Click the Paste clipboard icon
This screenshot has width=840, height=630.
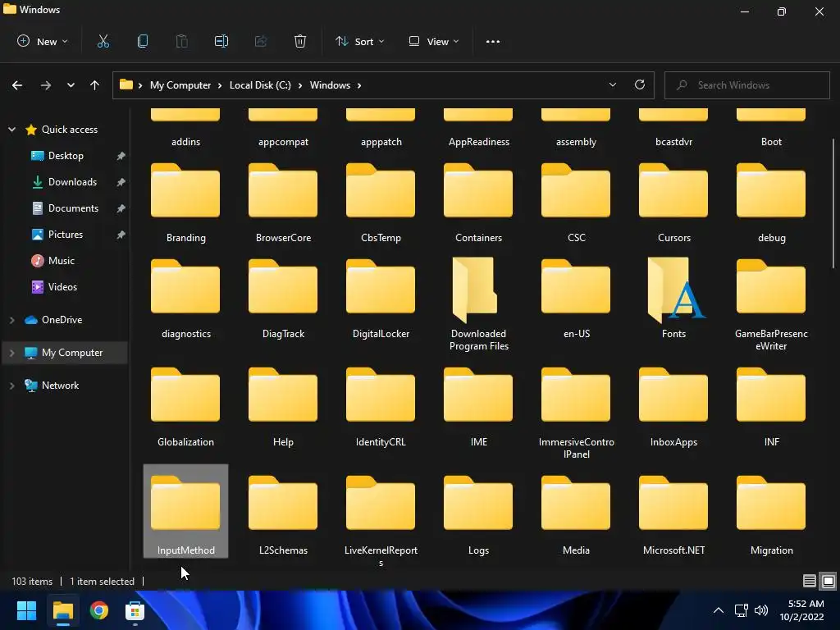pos(181,41)
